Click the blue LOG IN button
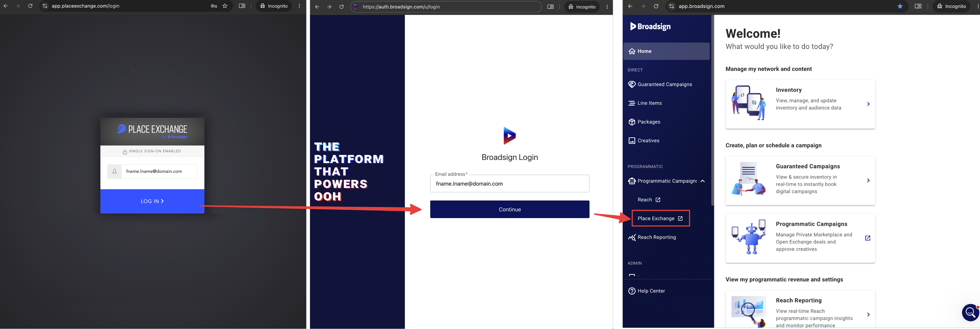Screen dimensions: 980x329 click(152, 201)
